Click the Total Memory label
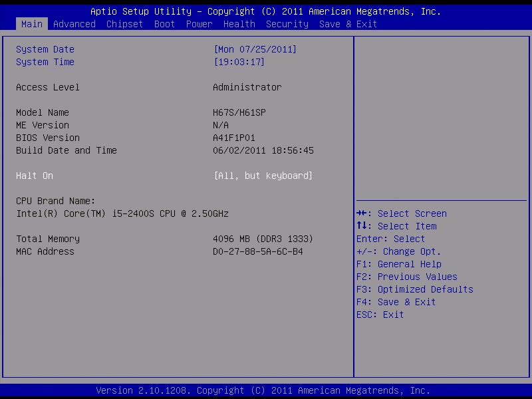The image size is (532, 399). (x=48, y=239)
